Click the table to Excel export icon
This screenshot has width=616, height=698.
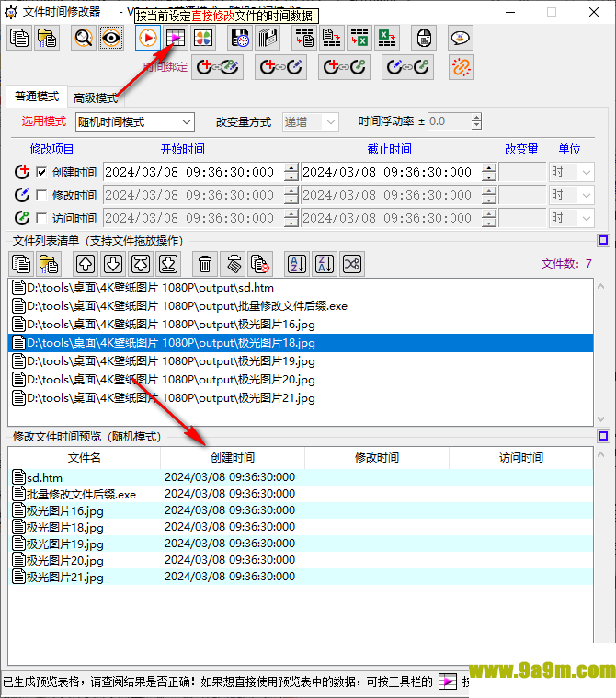359,38
